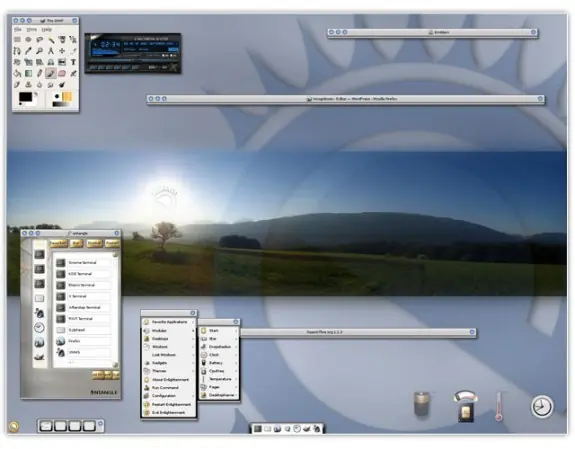The height and width of the screenshot is (449, 575).
Task: Select Battery in the Modules submenu
Action: [219, 363]
